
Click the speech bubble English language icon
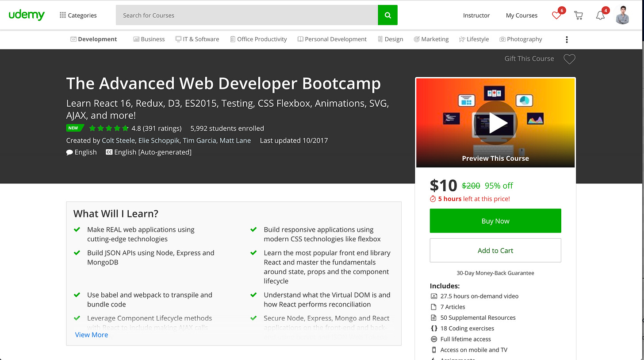(69, 152)
